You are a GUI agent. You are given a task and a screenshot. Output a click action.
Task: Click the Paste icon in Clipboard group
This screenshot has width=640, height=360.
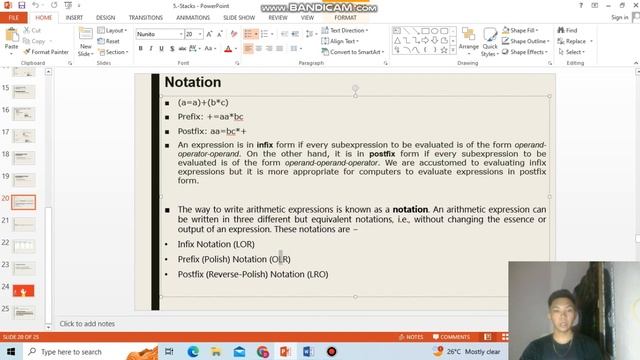click(x=11, y=36)
